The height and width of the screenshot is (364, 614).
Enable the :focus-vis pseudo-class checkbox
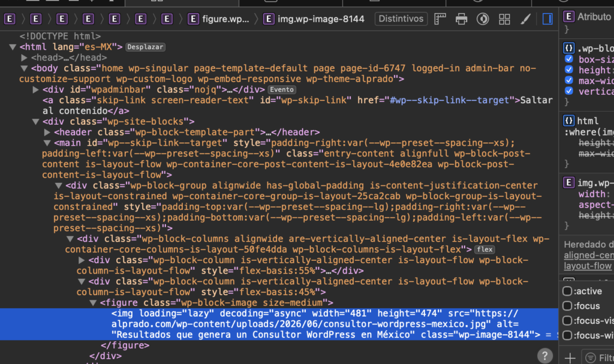click(x=567, y=320)
